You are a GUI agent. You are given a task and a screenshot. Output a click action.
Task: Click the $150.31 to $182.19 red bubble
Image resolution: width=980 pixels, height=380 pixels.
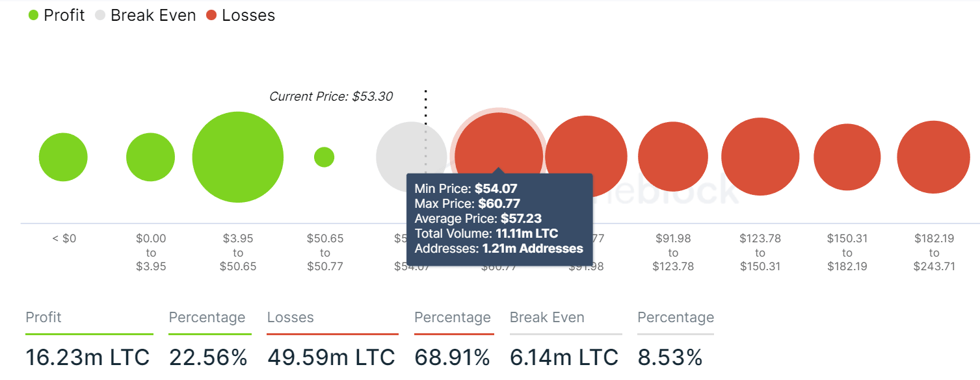point(847,157)
